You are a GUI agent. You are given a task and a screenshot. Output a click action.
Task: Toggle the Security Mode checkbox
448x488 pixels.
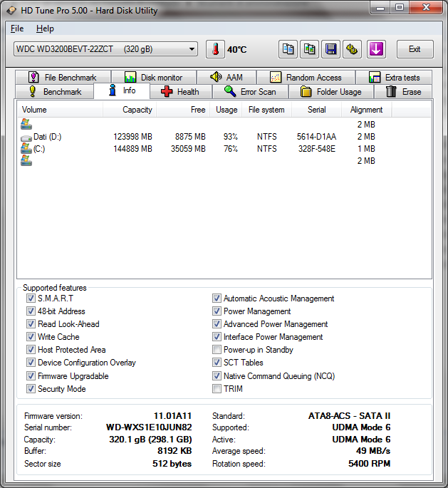(31, 388)
